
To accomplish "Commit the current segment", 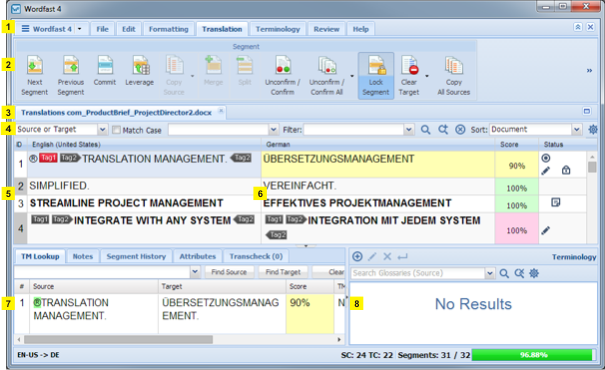I will pos(105,71).
